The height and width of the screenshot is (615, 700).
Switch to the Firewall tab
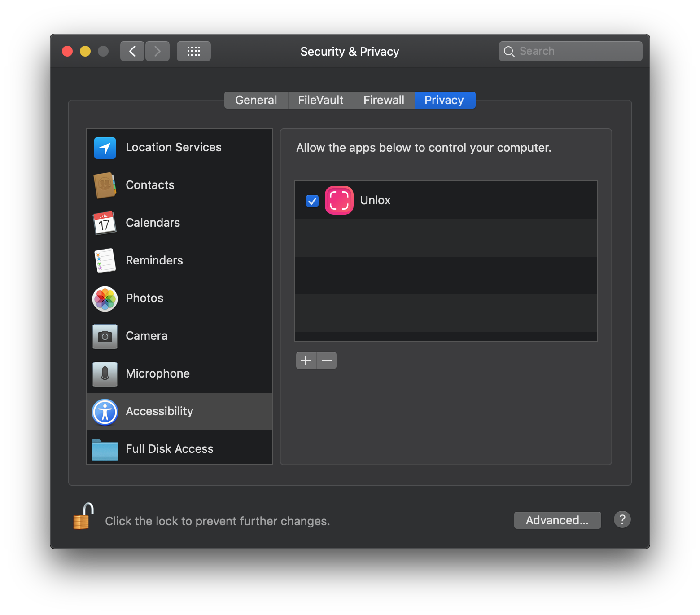[384, 100]
